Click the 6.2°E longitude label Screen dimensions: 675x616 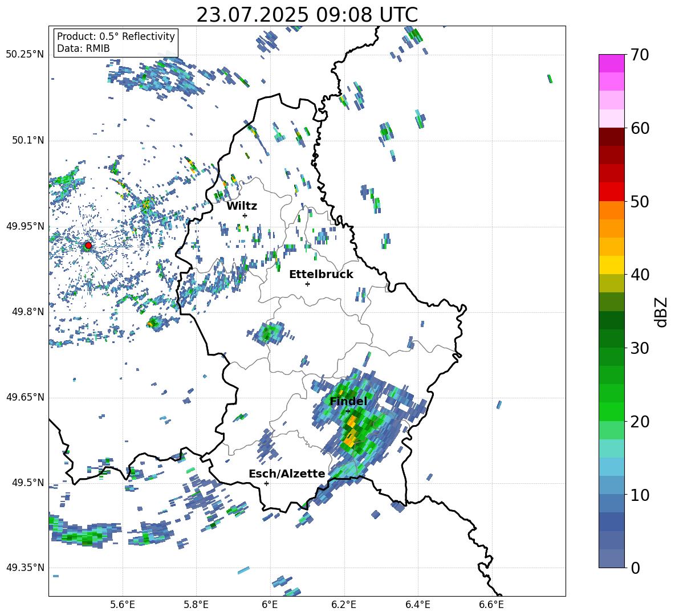(x=344, y=605)
